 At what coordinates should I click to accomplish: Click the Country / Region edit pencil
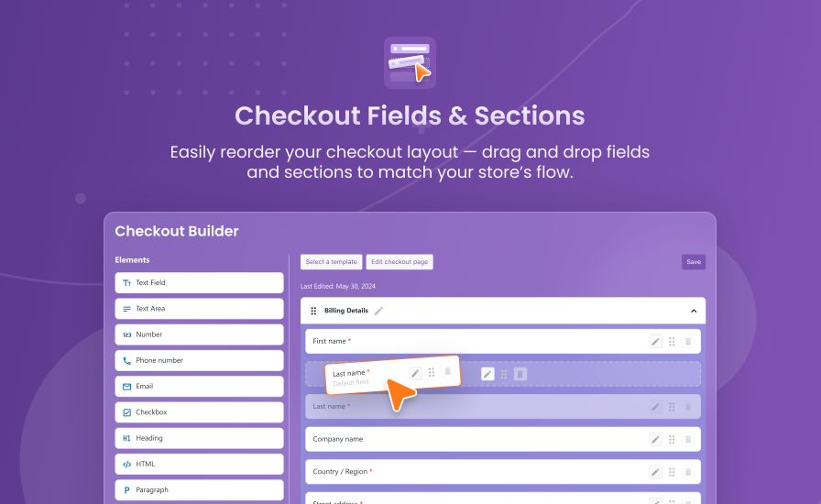pyautogui.click(x=655, y=472)
